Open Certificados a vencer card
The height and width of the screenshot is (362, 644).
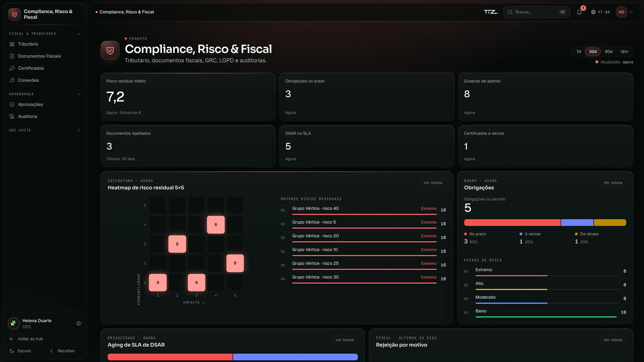(x=545, y=146)
